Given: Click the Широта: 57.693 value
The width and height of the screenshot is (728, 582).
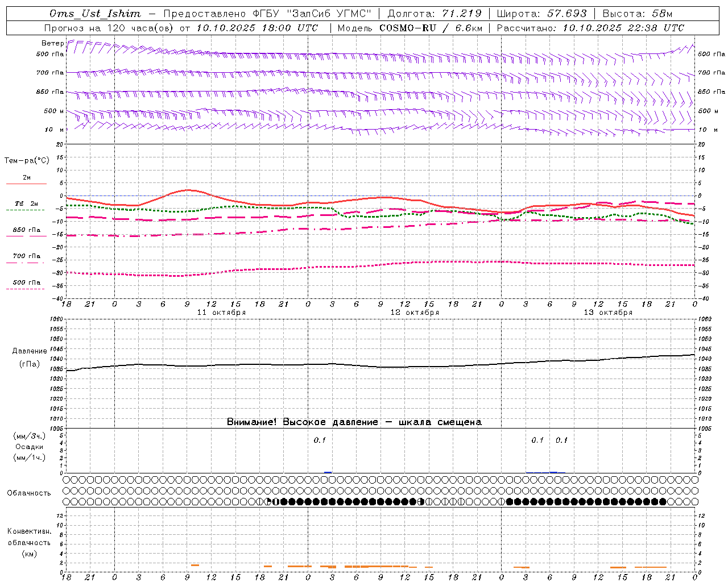Looking at the screenshot, I should pos(541,14).
